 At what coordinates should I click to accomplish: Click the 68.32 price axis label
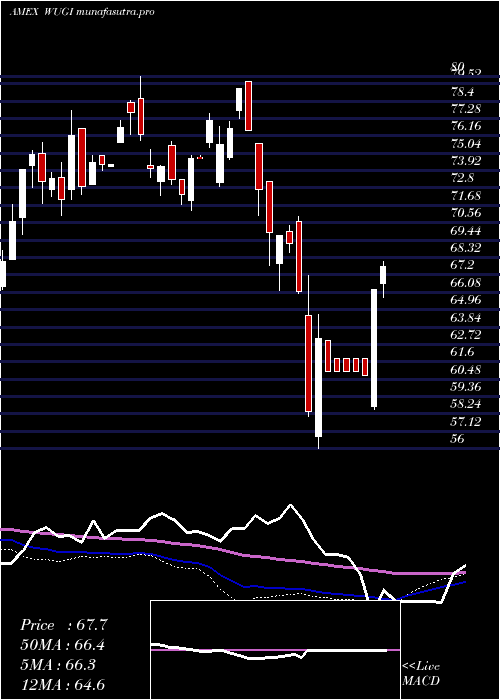(x=466, y=248)
